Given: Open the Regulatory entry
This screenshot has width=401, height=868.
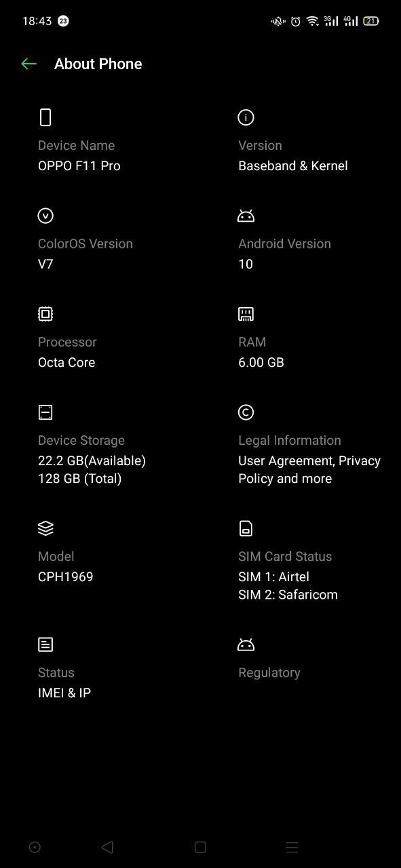Looking at the screenshot, I should [269, 672].
